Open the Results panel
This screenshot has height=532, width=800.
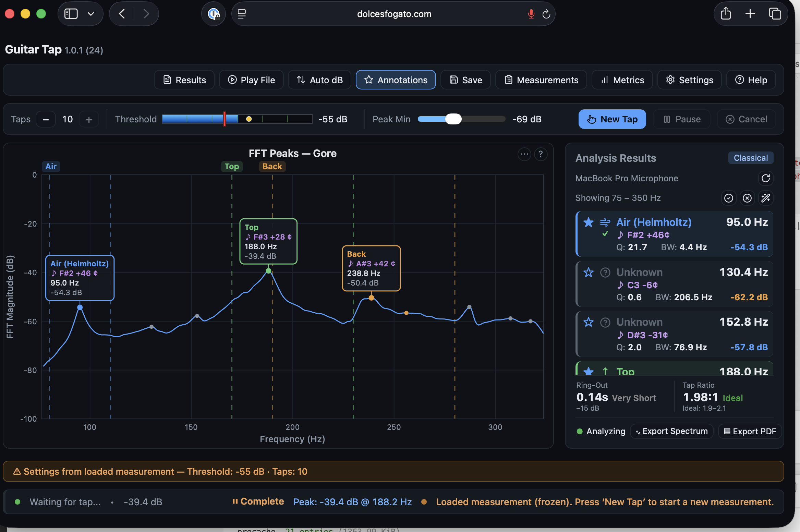click(184, 80)
